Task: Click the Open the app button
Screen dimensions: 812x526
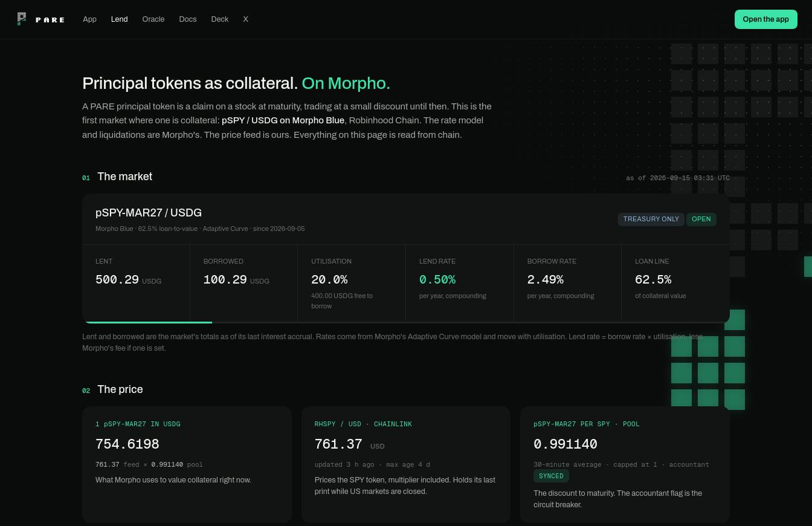Action: point(765,19)
